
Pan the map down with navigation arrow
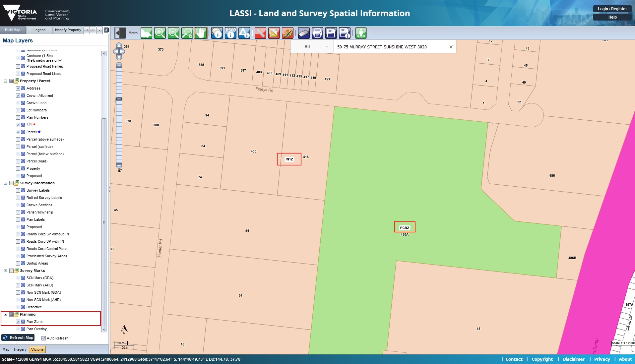coord(119,57)
